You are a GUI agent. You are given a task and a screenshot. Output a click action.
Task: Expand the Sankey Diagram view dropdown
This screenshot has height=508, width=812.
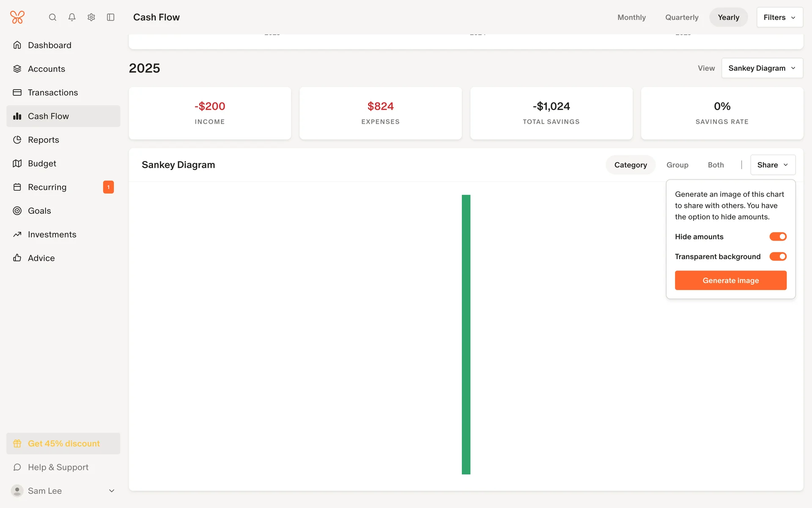[x=762, y=68]
